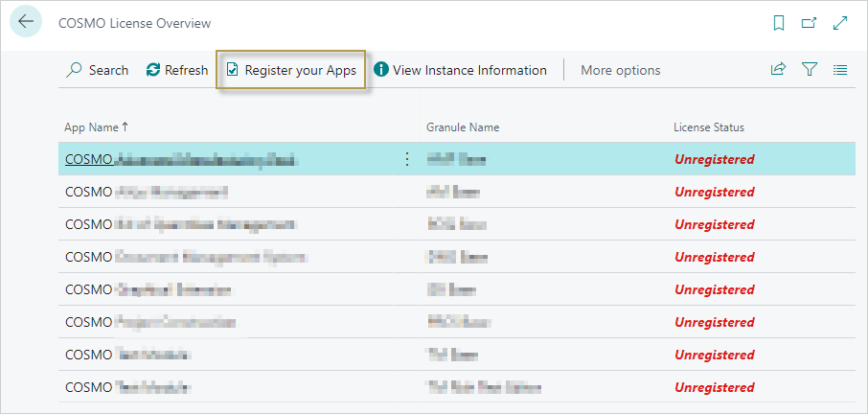
Task: Open View Instance Information
Action: click(x=460, y=70)
